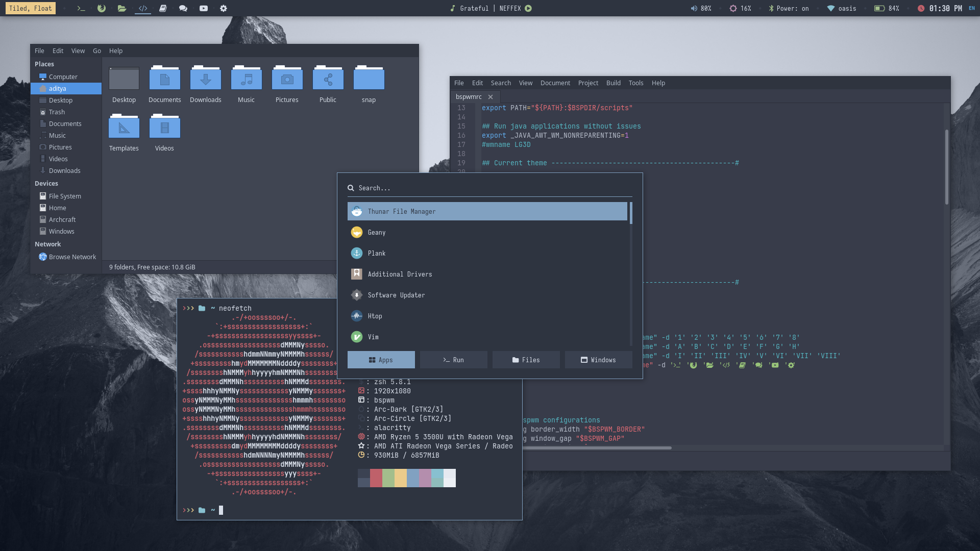The height and width of the screenshot is (551, 980).
Task: Toggle music play button next to NEFFEX
Action: click(x=528, y=8)
